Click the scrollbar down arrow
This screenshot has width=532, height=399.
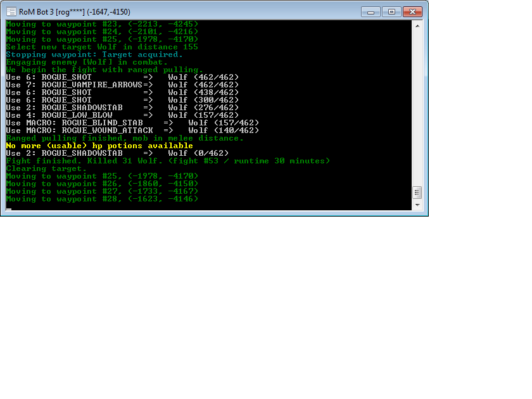417,206
